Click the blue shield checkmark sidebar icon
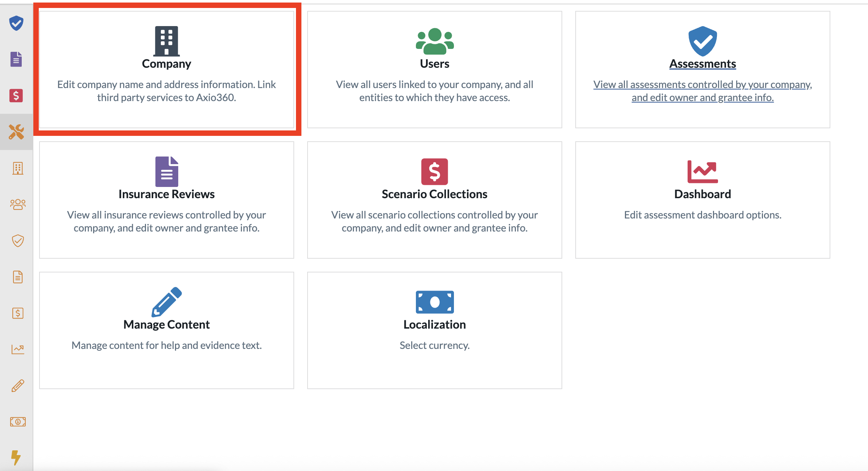Image resolution: width=868 pixels, height=471 pixels. [x=16, y=23]
